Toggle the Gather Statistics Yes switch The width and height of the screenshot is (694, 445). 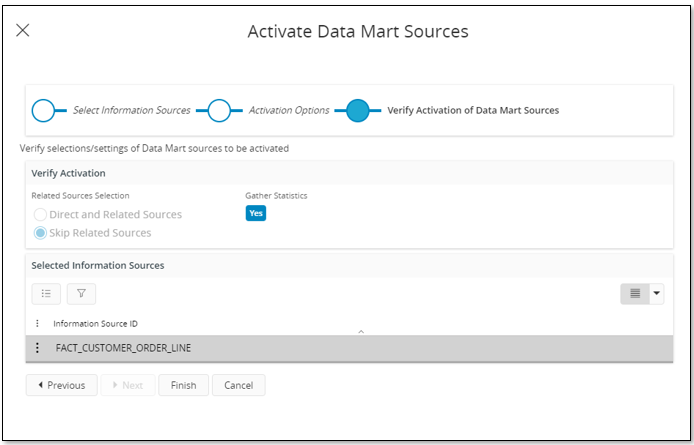pyautogui.click(x=256, y=213)
